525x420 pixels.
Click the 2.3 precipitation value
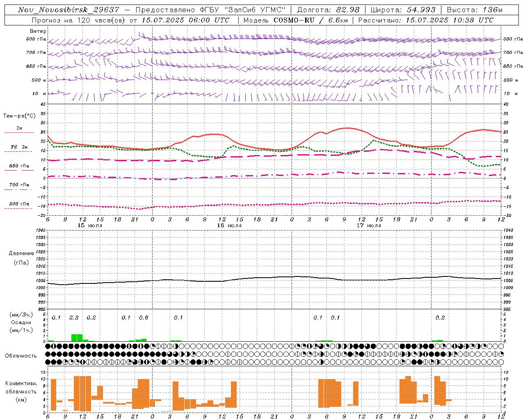[x=74, y=318]
